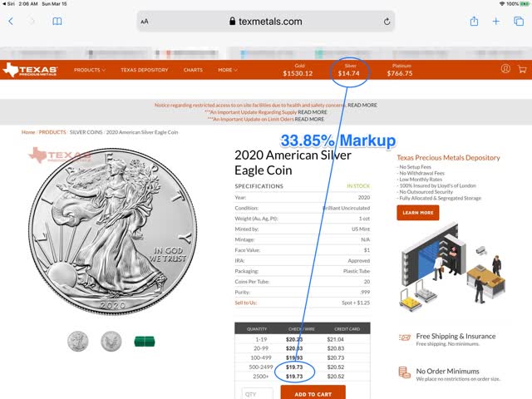This screenshot has width=532, height=399.
Task: Go to the CHARTS menu item
Action: (x=193, y=70)
